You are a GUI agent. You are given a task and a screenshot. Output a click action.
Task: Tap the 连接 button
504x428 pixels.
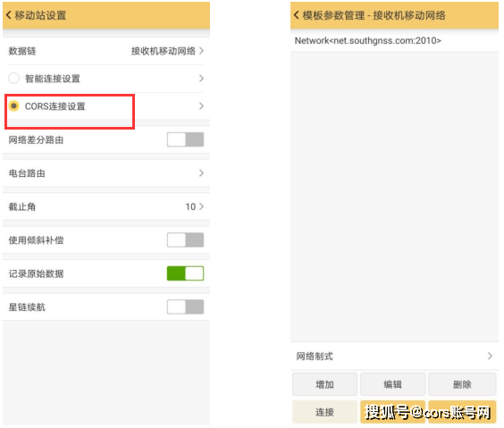click(x=324, y=412)
